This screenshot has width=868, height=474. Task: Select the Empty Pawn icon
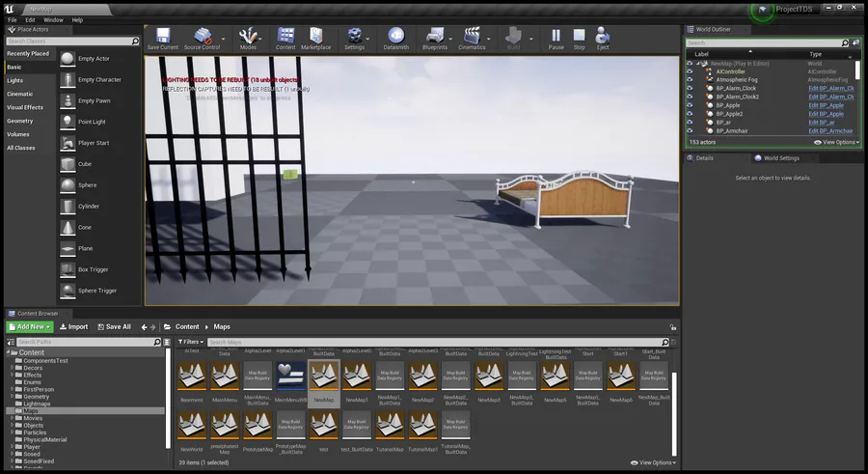(x=68, y=101)
